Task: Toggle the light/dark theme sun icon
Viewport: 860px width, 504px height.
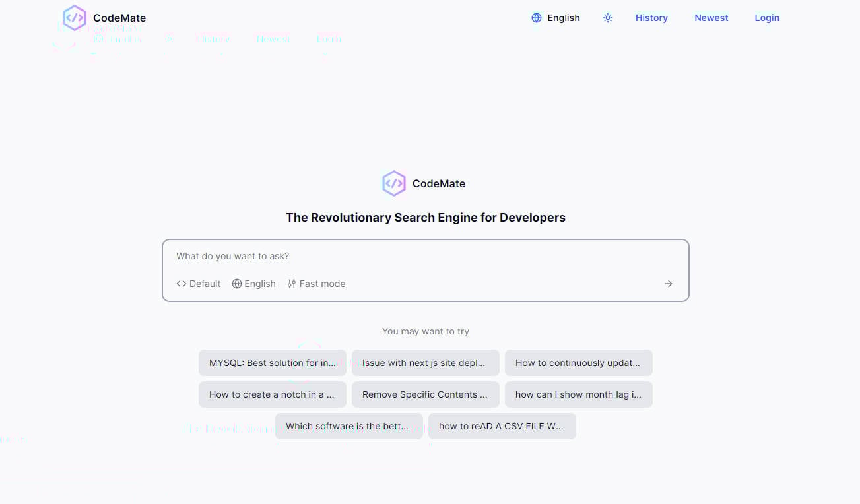Action: click(x=608, y=18)
